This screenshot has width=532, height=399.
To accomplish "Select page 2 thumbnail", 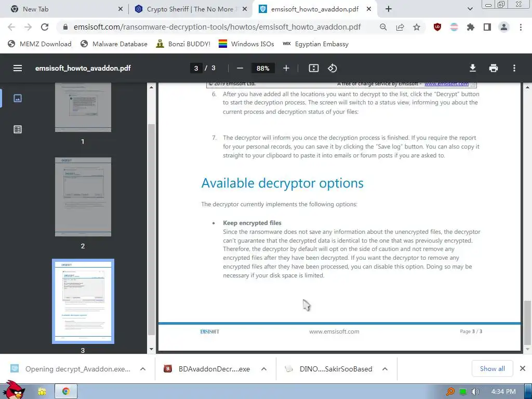I will coord(83,197).
